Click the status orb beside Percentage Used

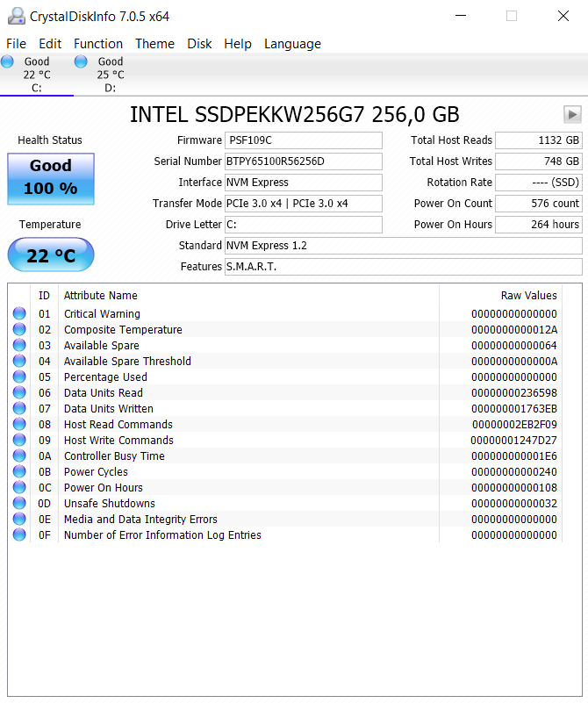(x=19, y=377)
